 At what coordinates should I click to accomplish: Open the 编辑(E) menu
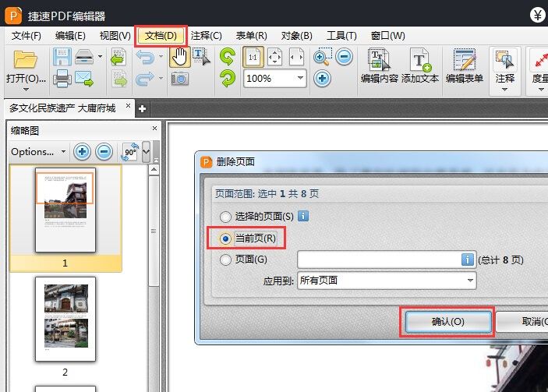(x=70, y=36)
